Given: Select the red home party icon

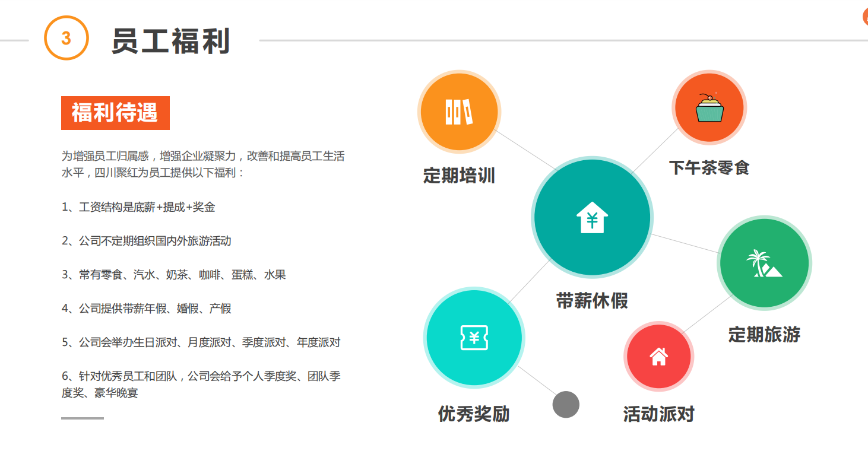Looking at the screenshot, I should [x=658, y=357].
